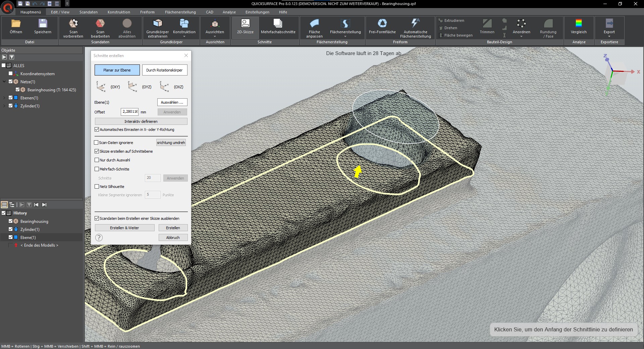Viewport: 644px width, 349px height.
Task: Enable Netz Silhouette checkbox
Action: pyautogui.click(x=97, y=187)
